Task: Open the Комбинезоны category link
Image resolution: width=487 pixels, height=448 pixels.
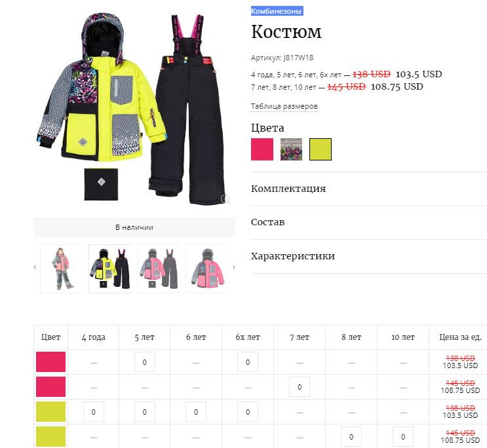Action: click(x=277, y=11)
